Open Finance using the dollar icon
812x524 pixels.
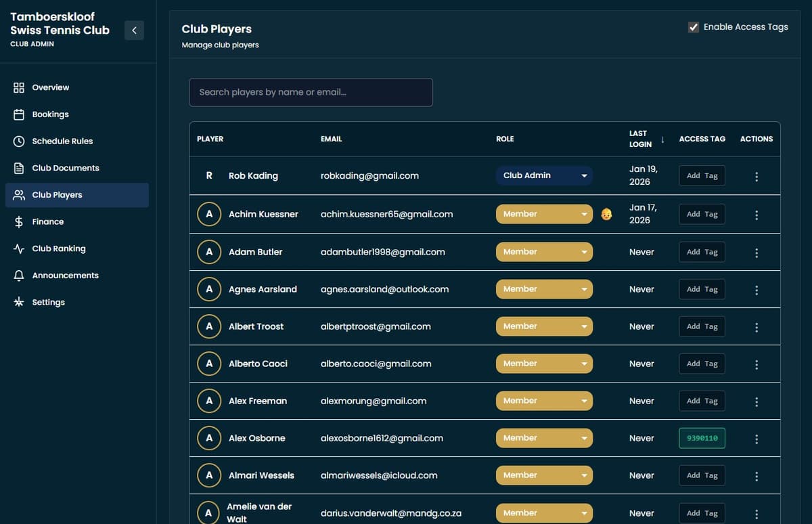coord(18,221)
